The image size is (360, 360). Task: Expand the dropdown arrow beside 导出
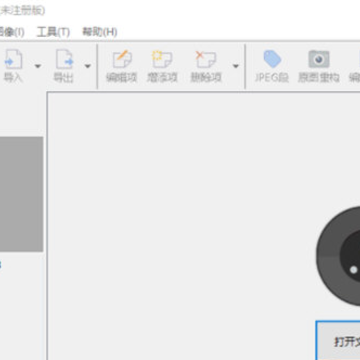tap(88, 66)
